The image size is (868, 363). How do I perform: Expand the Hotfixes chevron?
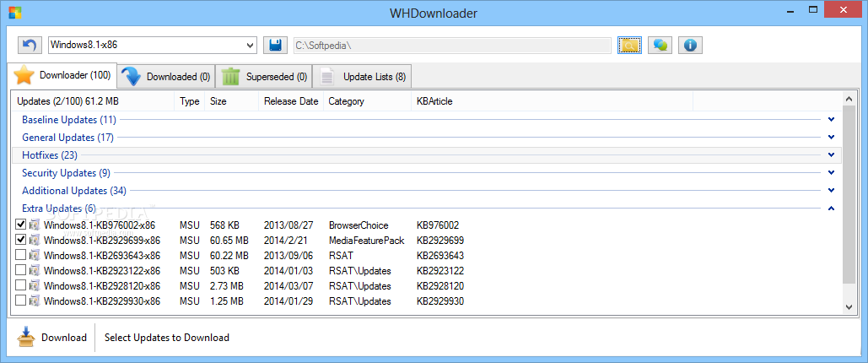(831, 154)
